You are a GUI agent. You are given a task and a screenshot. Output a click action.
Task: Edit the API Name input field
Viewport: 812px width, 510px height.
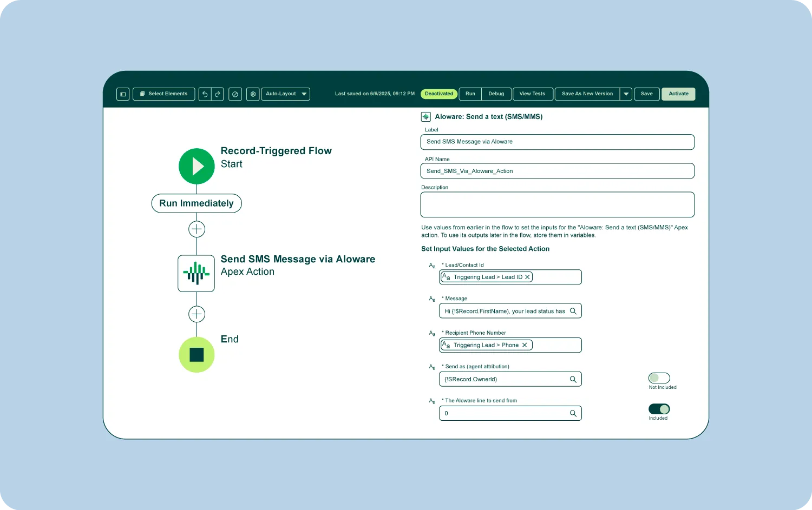coord(557,171)
